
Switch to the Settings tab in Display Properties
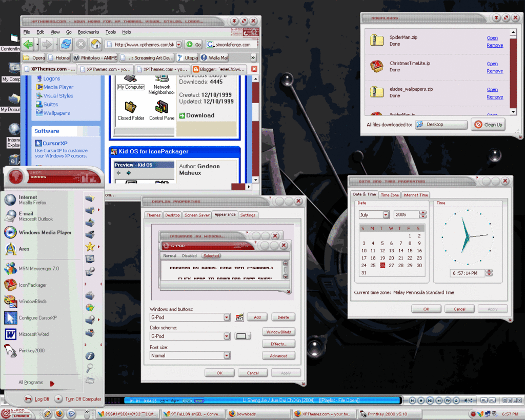coord(248,215)
